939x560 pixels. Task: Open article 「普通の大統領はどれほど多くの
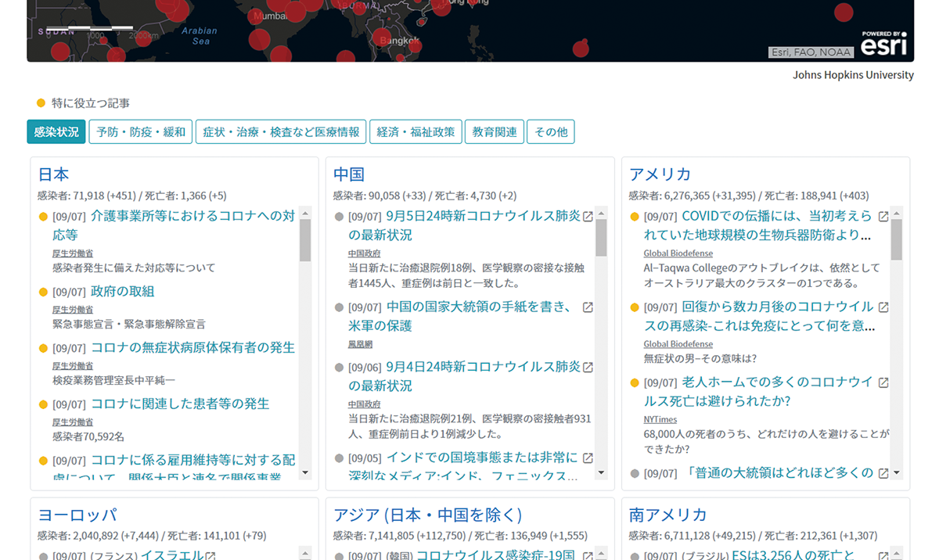tap(780, 473)
